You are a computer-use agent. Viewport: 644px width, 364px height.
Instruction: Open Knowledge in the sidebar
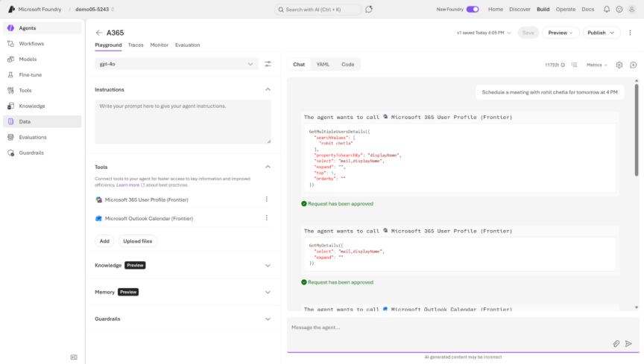click(42, 106)
